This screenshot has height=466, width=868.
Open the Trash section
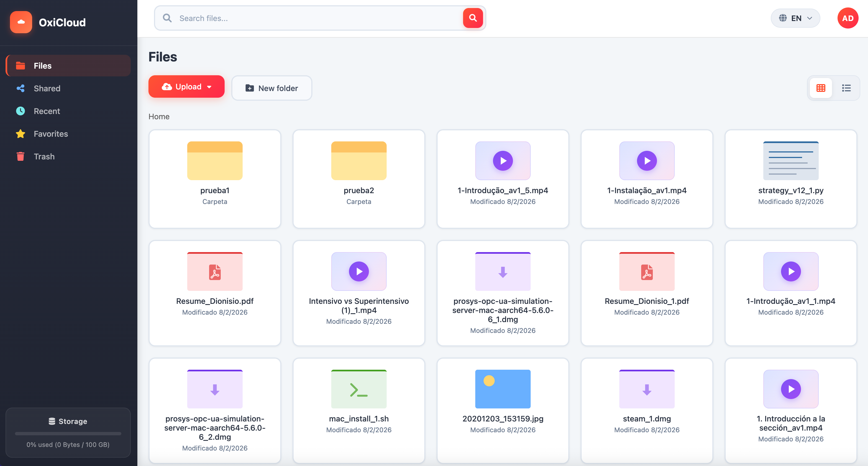pos(44,156)
